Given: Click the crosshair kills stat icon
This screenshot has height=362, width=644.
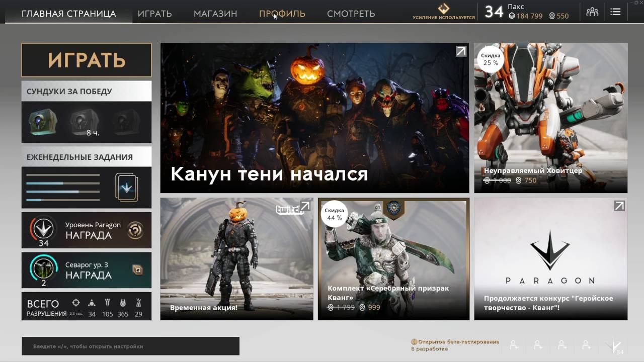Looking at the screenshot, I should pyautogui.click(x=76, y=303).
